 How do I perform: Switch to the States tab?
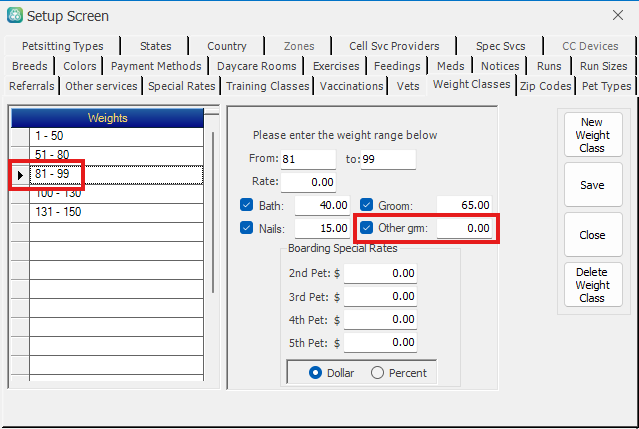[155, 46]
